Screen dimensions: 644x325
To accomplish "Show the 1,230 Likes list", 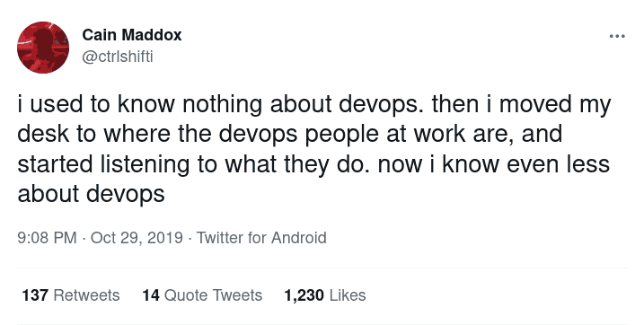I will (325, 295).
